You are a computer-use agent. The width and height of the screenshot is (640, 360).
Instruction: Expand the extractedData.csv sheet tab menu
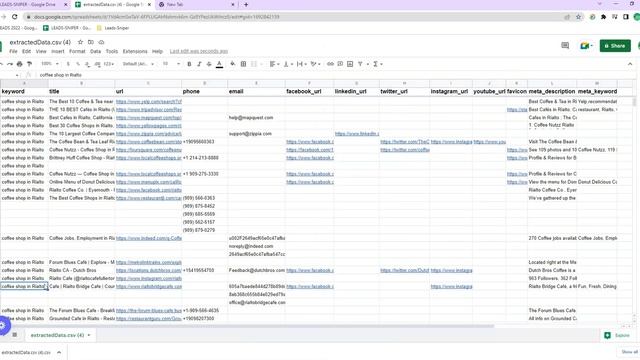[x=89, y=335]
